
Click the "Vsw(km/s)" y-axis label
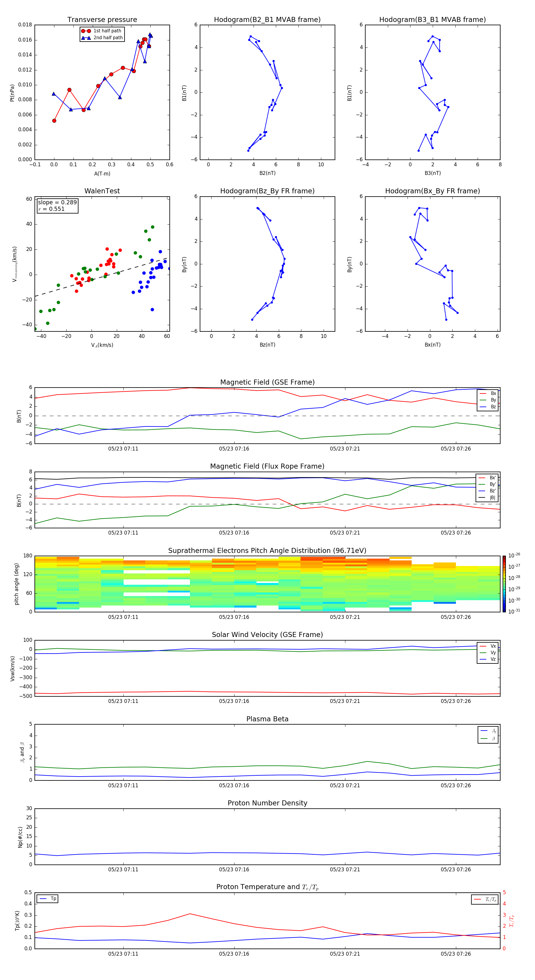[x=12, y=668]
